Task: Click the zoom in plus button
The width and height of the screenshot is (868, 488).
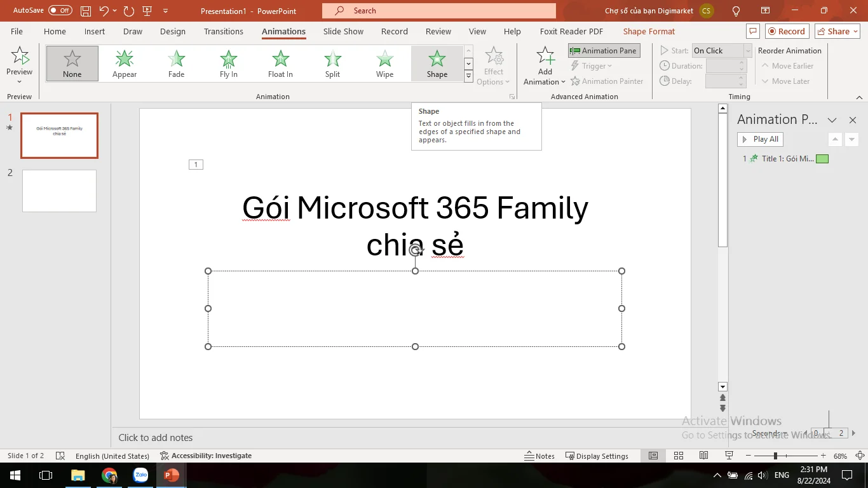Action: point(824,456)
